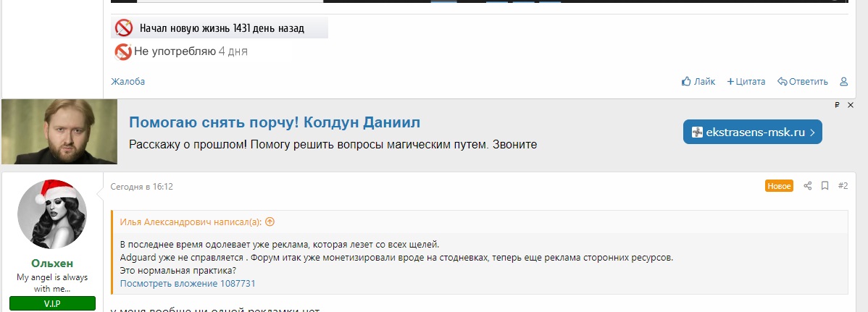
Task: Open the ad headline 'Помогаю снять порчу! Колдун Даниил'
Action: 275,122
